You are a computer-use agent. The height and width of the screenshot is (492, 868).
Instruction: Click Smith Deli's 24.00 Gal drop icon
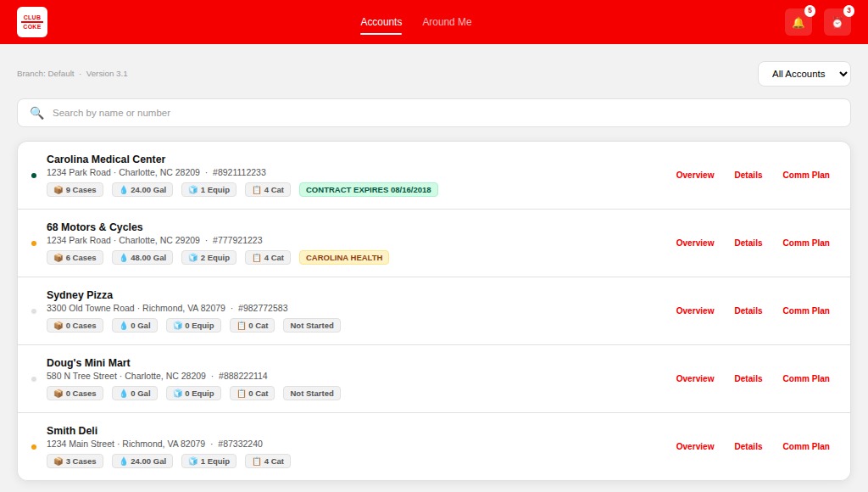124,461
